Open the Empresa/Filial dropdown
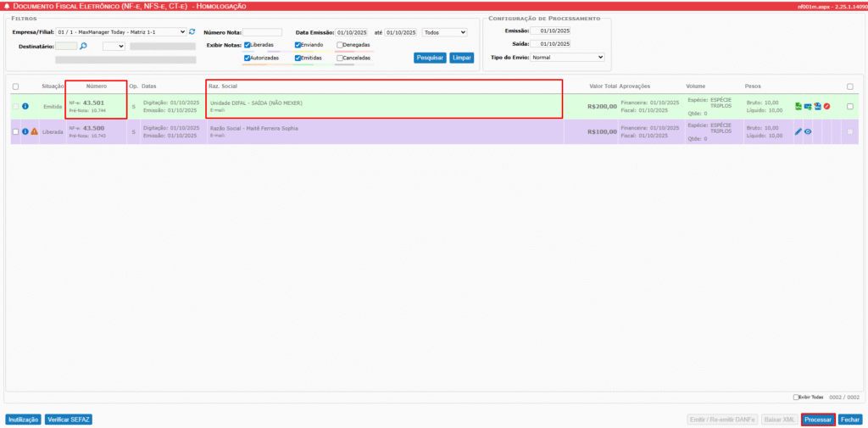Image resolution: width=868 pixels, height=428 pixels. click(x=121, y=32)
